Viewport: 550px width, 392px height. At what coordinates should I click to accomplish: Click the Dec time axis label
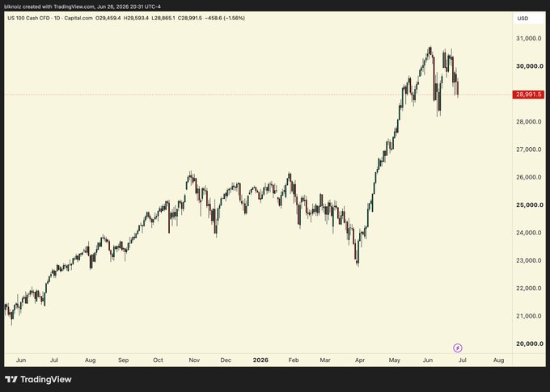(226, 360)
